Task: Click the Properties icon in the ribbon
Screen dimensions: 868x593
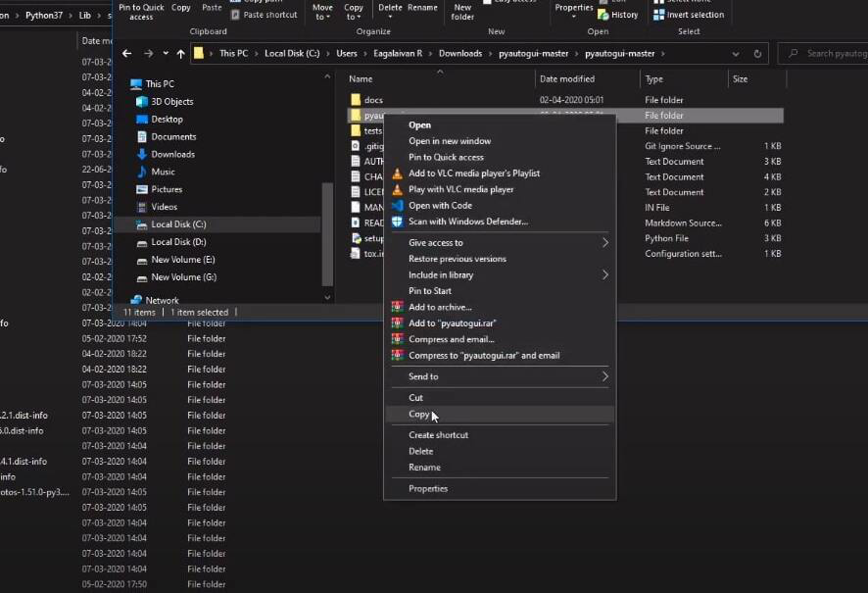Action: click(x=573, y=10)
